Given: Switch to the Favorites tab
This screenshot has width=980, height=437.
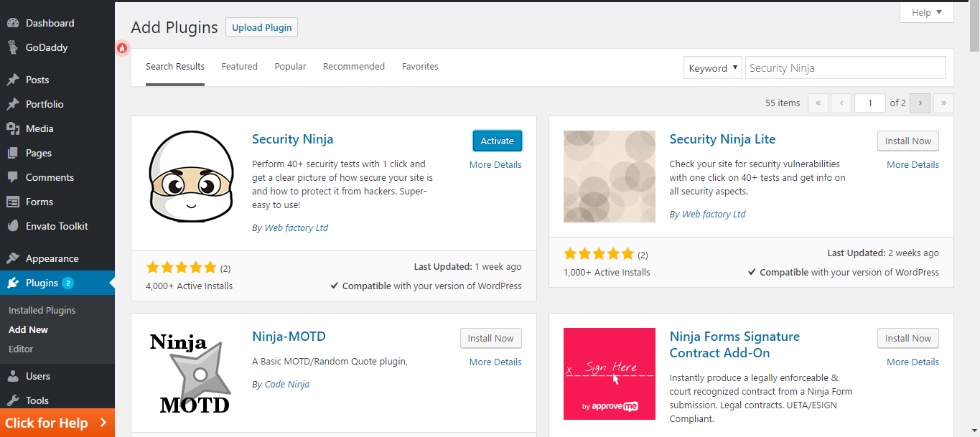Looking at the screenshot, I should point(420,66).
